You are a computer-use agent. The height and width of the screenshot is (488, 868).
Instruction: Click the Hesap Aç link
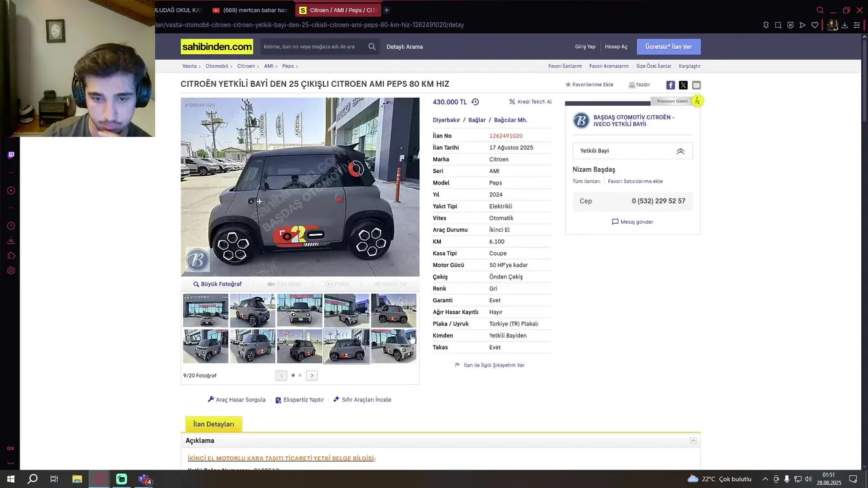click(x=616, y=47)
